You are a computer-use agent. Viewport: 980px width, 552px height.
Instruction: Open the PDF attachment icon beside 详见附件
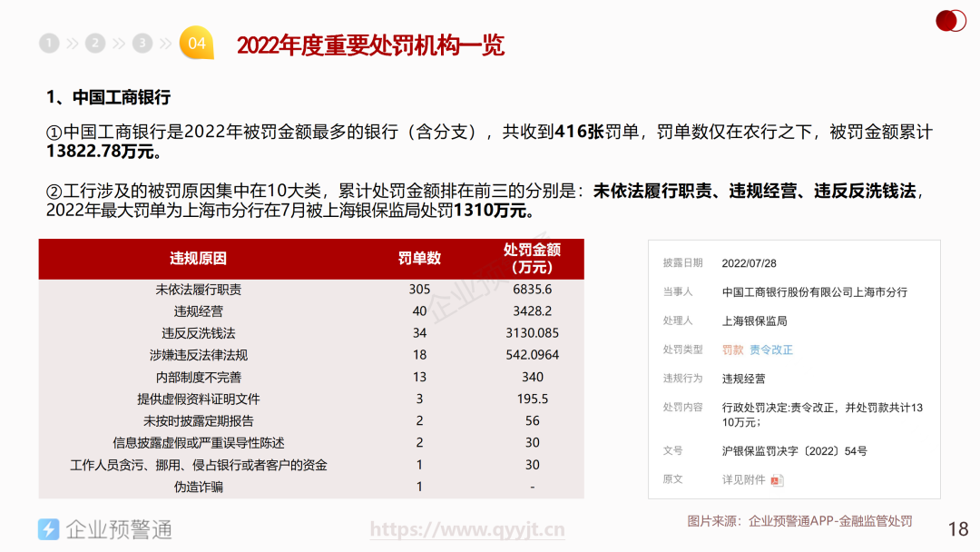pos(777,480)
